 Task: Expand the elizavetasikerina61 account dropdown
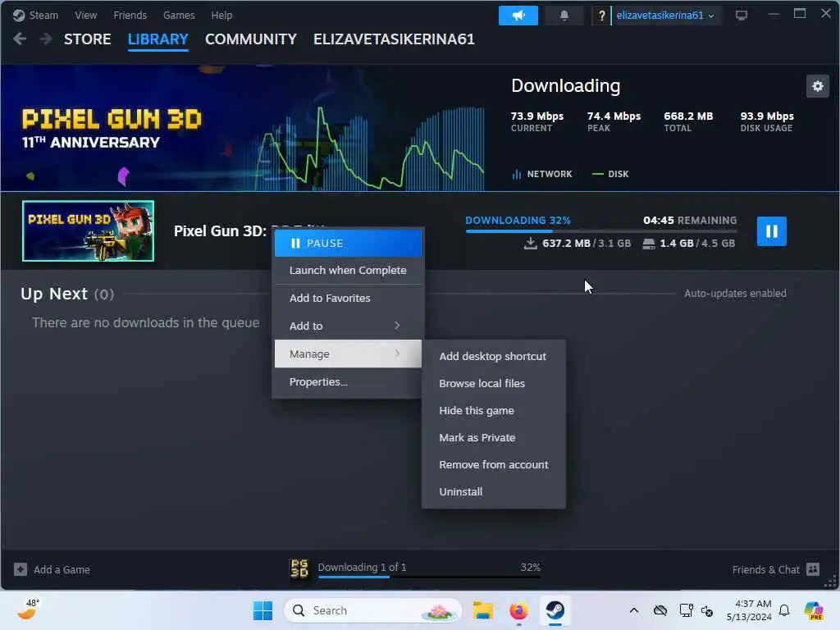pyautogui.click(x=665, y=16)
